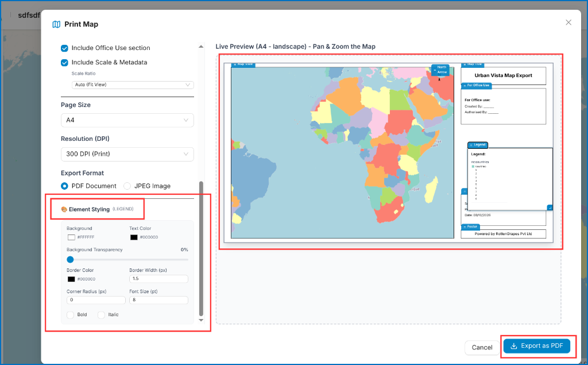This screenshot has height=365, width=588.
Task: Click the palette icon beside Element Styling
Action: click(x=64, y=209)
